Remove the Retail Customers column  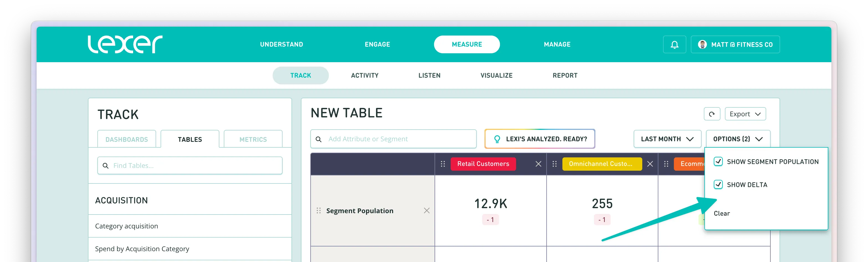coord(539,164)
